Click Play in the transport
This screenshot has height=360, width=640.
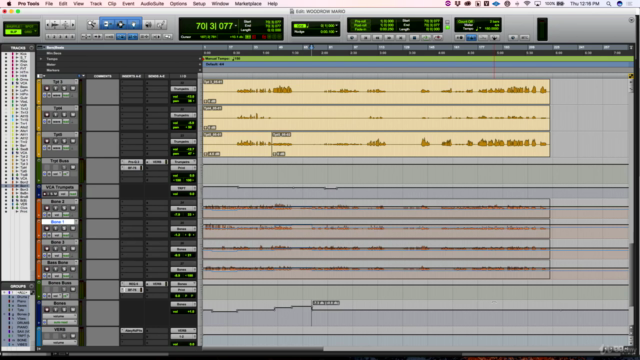coord(426,38)
